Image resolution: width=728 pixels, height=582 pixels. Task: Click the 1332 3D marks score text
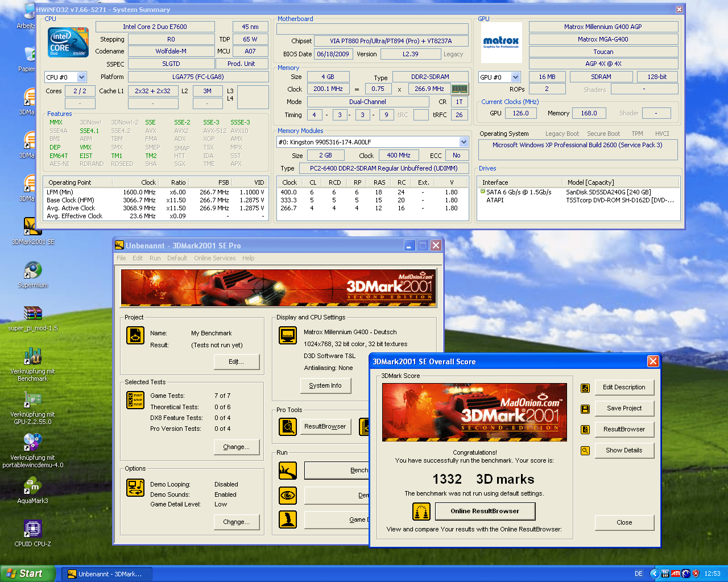[x=483, y=479]
